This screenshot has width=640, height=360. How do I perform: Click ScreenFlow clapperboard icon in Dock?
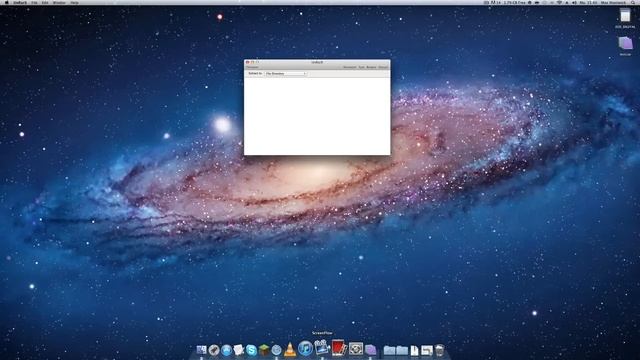click(322, 347)
